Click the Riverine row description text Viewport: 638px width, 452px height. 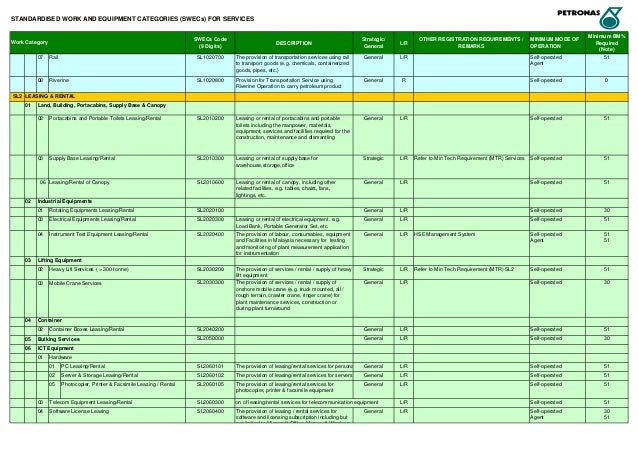(x=288, y=83)
